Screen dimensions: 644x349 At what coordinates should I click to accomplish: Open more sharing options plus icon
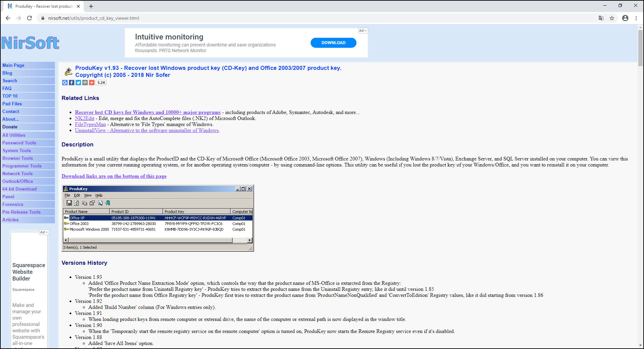(92, 83)
